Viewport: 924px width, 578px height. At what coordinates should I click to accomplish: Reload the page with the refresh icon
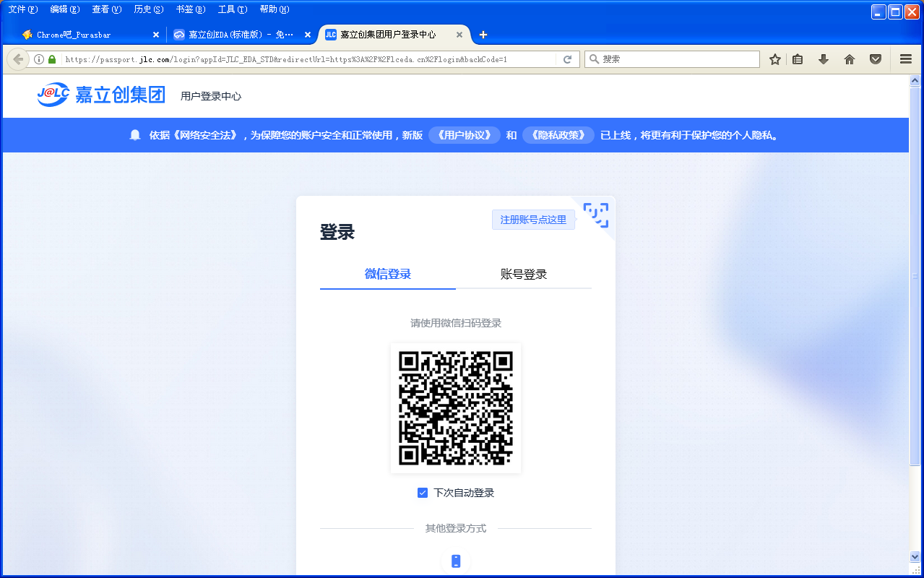pyautogui.click(x=568, y=59)
